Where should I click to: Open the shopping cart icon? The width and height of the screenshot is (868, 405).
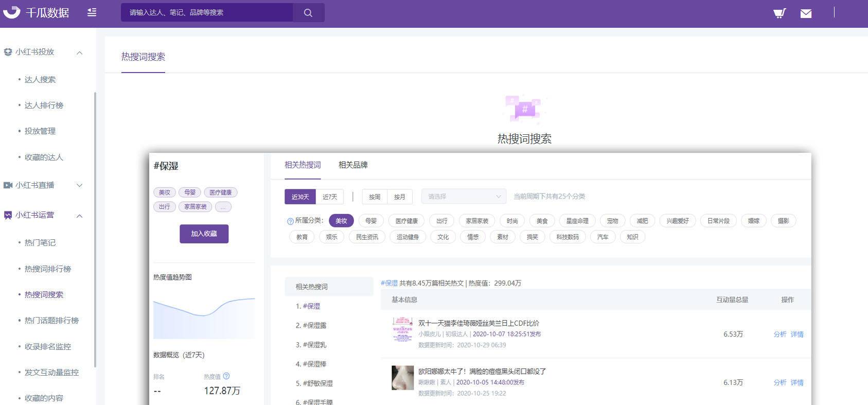[780, 13]
